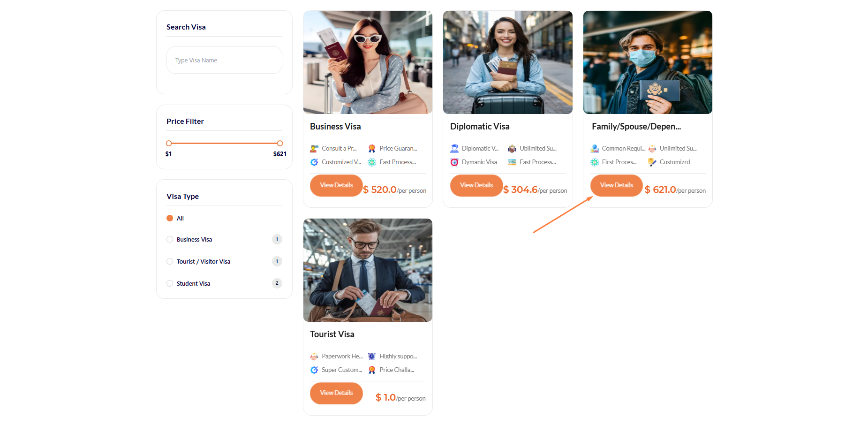Click the Customized V... icon on Business Visa
Image resolution: width=868 pixels, height=425 pixels.
[x=314, y=162]
